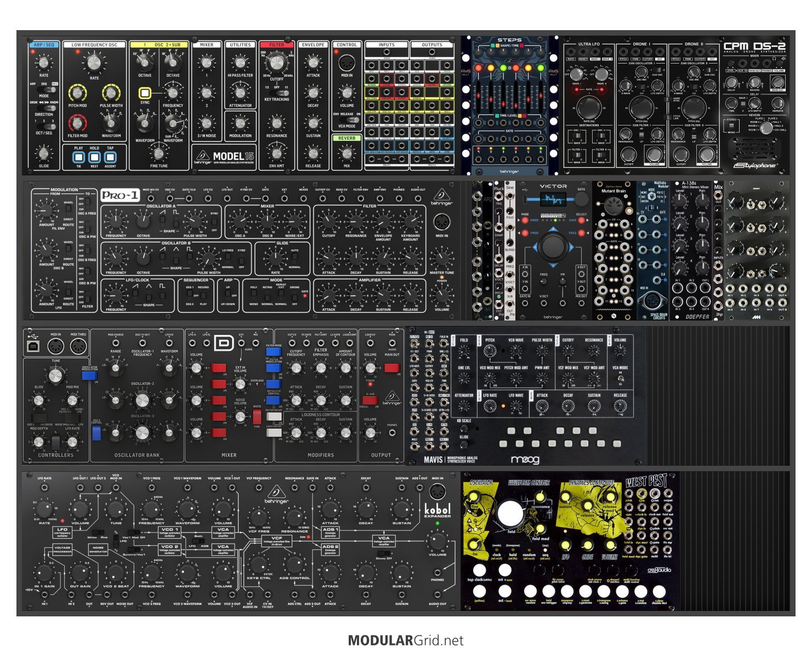812x652 pixels.
Task: Click the Ultra LFO RATE (Hz) knob
Action: coord(589,107)
